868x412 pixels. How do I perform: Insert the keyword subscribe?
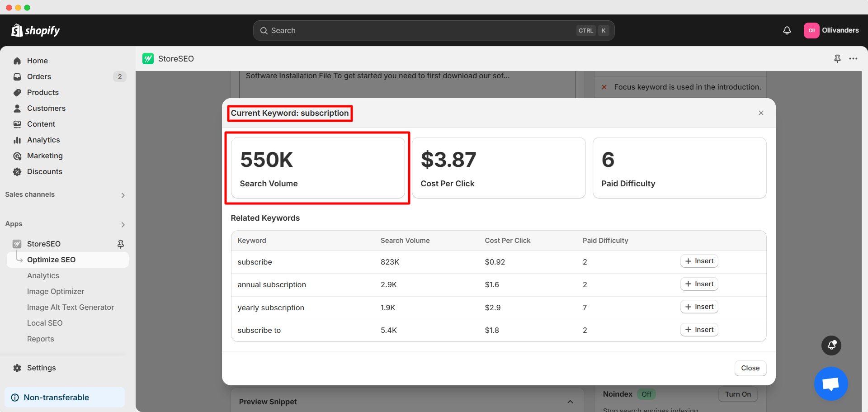699,261
